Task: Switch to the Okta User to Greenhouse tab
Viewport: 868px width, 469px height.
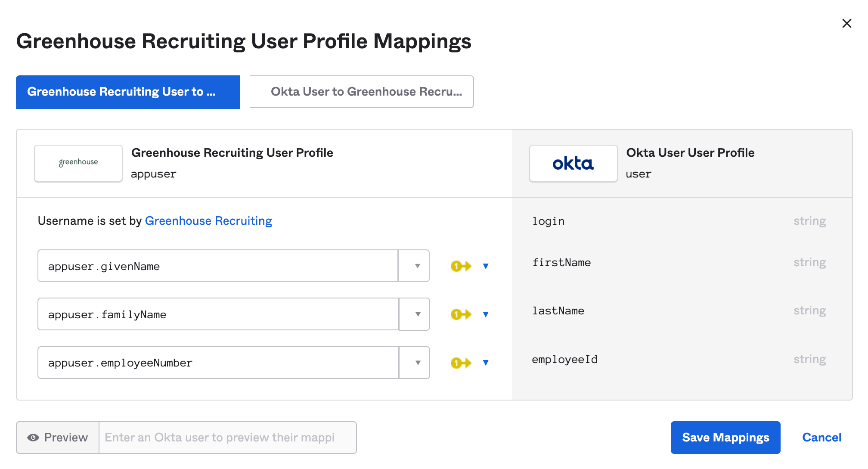Action: pos(361,91)
